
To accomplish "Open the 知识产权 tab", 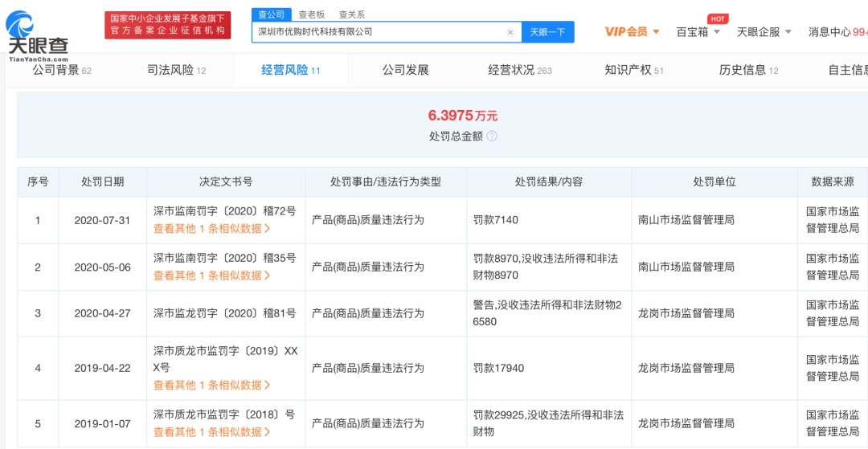I will click(634, 70).
